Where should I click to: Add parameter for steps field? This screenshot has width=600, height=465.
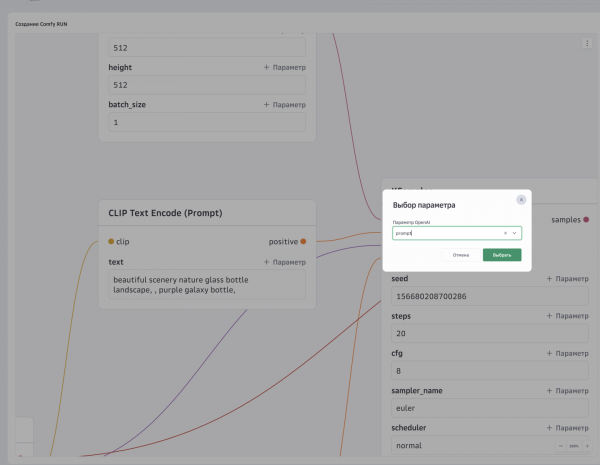click(567, 316)
